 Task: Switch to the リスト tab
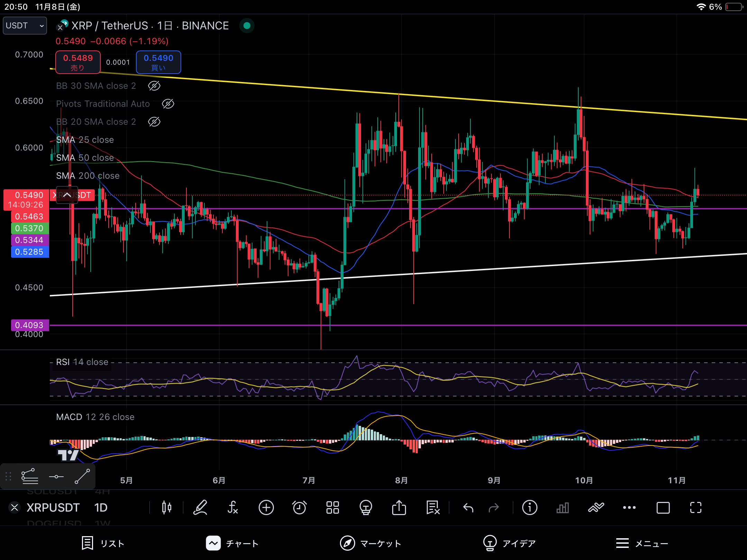(x=103, y=543)
